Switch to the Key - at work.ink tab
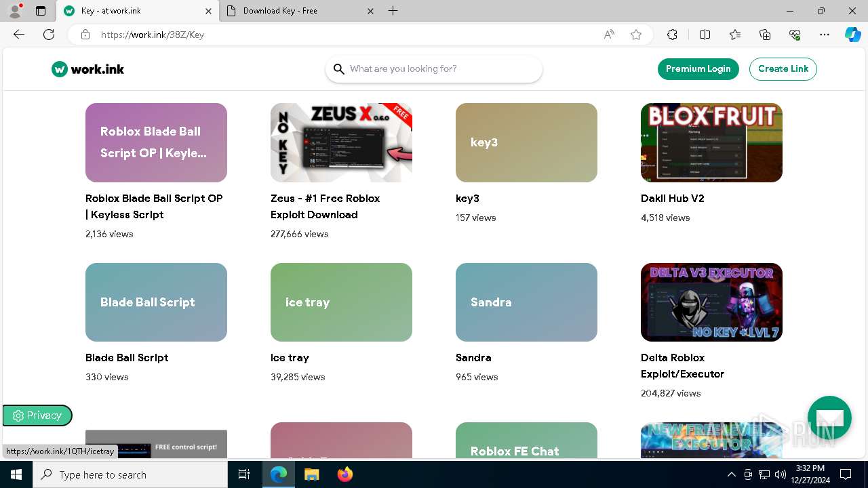868x488 pixels. tap(138, 11)
